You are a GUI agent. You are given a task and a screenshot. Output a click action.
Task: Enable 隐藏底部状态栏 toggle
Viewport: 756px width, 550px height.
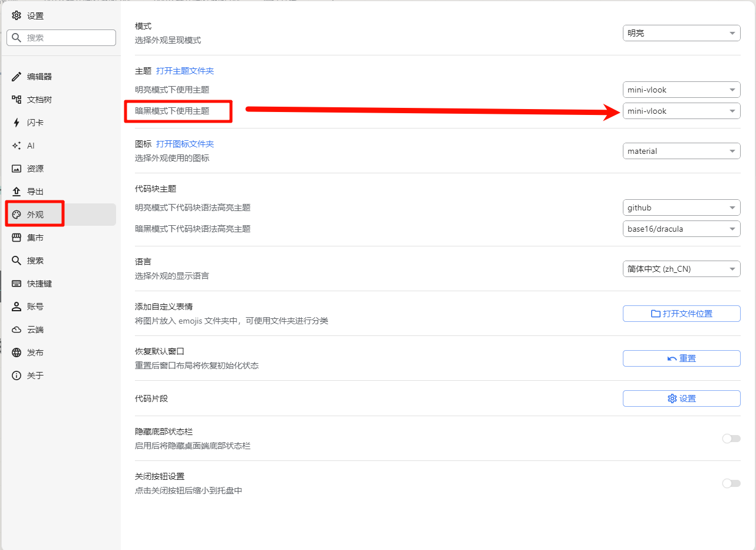[731, 439]
